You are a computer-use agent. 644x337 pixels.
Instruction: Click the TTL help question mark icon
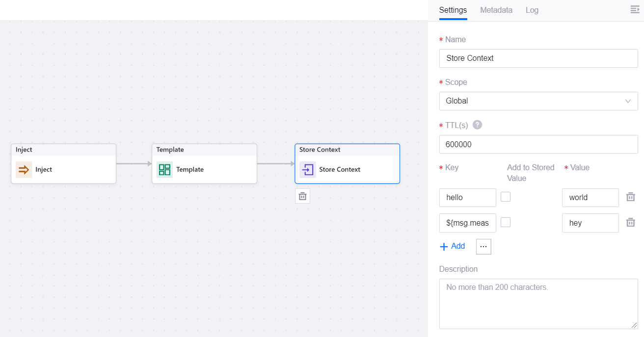477,125
